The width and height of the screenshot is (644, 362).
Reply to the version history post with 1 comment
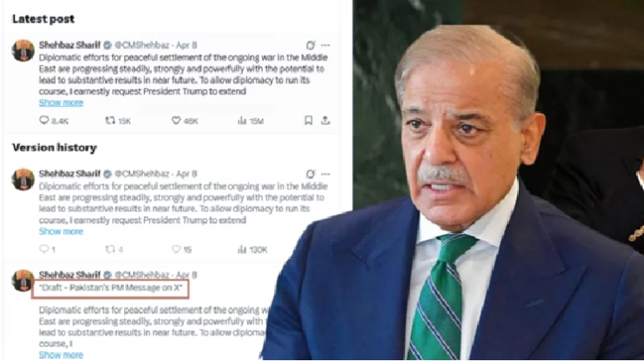(44, 249)
